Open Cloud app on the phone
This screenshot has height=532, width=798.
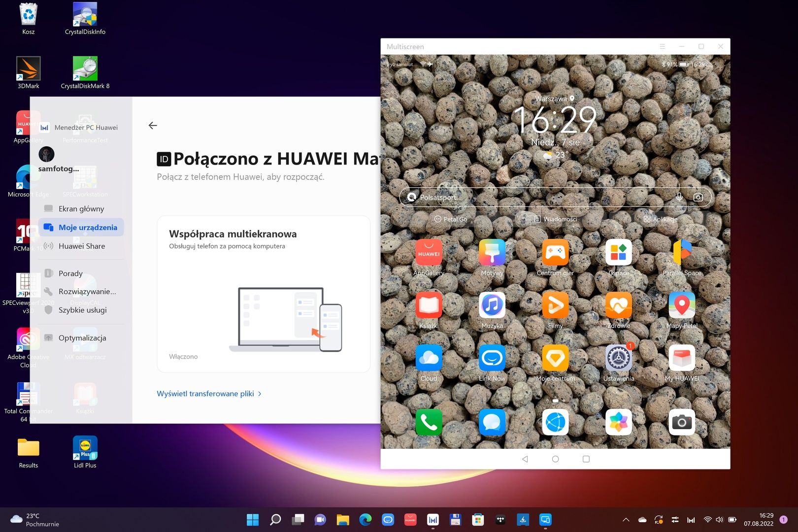tap(429, 358)
